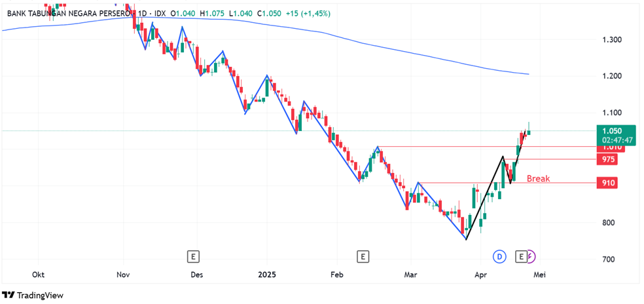Click the 700 price axis label

coord(609,259)
